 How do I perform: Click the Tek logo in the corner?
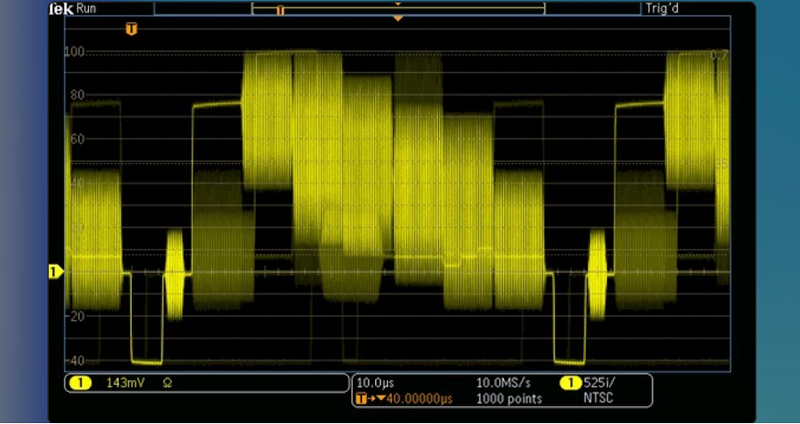point(61,7)
